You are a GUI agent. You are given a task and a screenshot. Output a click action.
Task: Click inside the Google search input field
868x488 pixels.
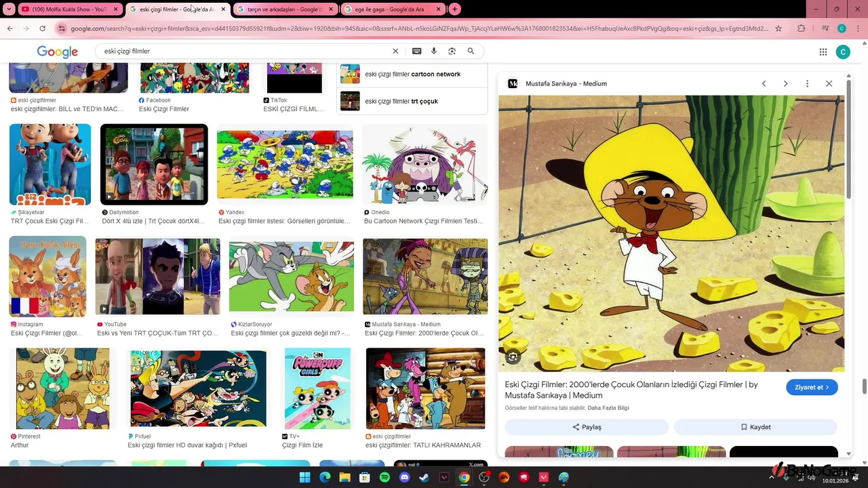[244, 51]
